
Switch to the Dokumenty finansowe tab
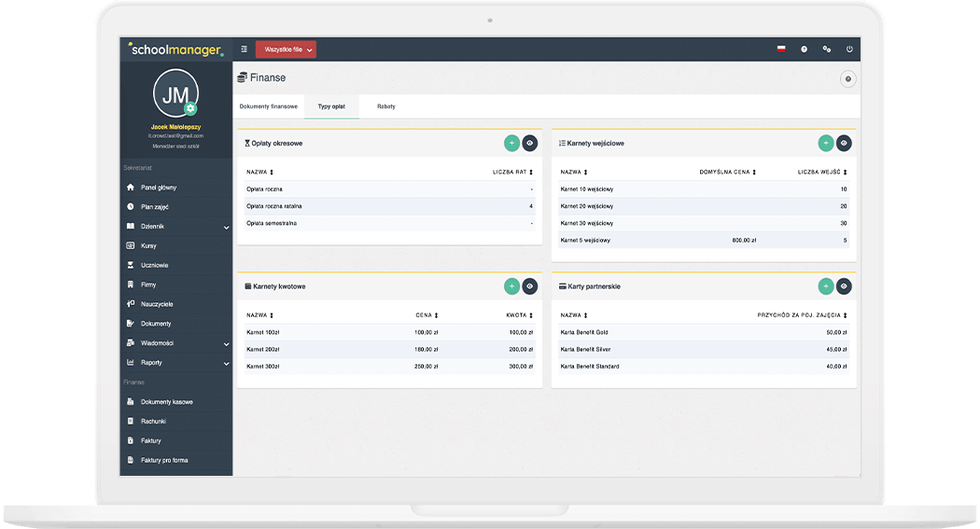269,106
